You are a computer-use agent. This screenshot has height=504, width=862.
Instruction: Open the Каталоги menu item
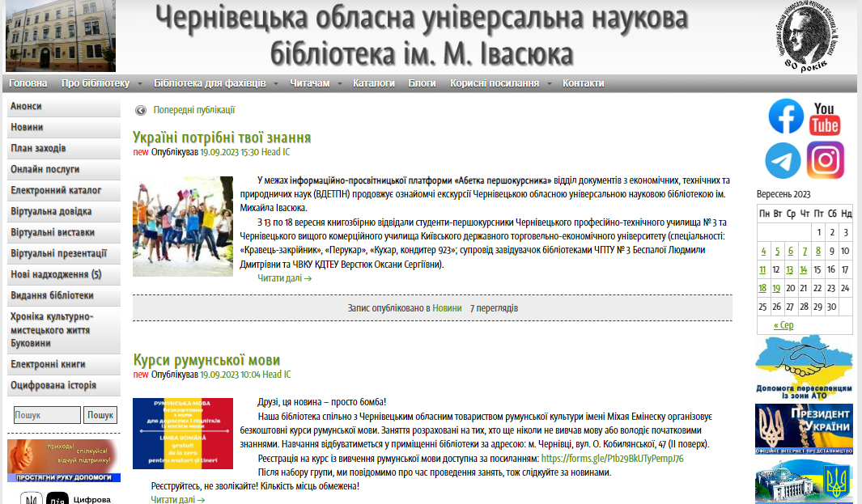(x=374, y=83)
